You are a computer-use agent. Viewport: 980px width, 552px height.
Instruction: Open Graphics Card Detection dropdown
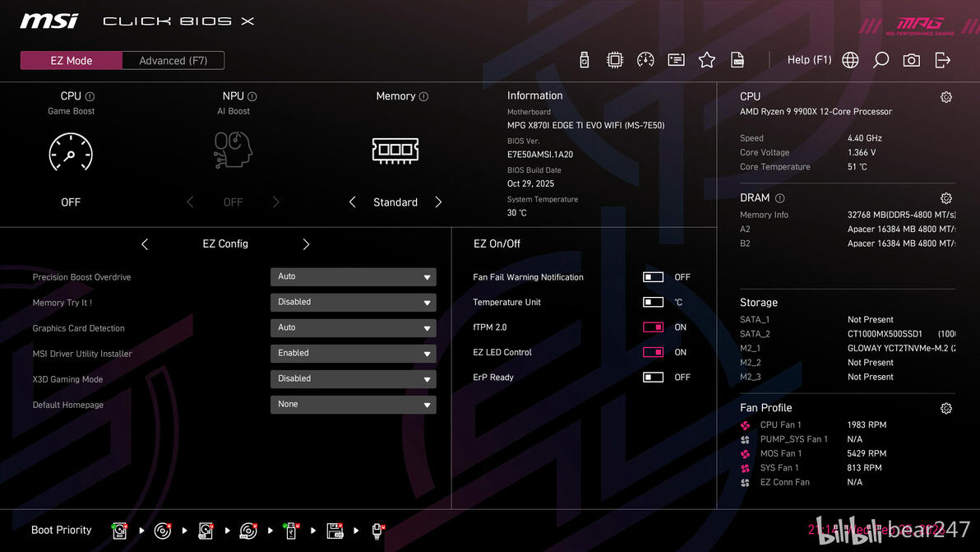354,328
